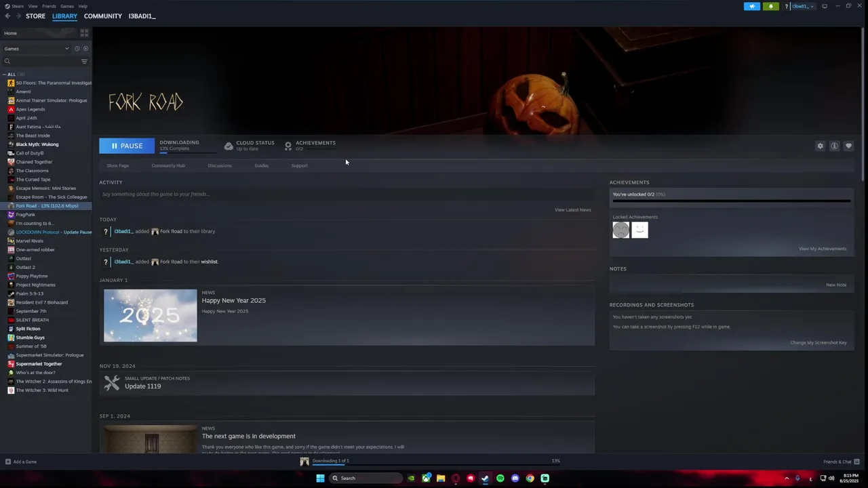The height and width of the screenshot is (488, 868).
Task: Open the Achievements header tab
Action: click(x=310, y=145)
